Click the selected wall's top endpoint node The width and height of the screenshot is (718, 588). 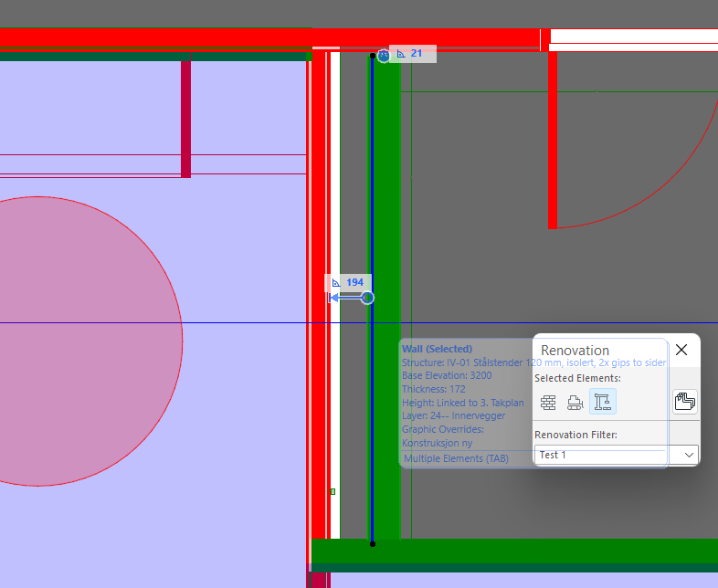point(372,56)
